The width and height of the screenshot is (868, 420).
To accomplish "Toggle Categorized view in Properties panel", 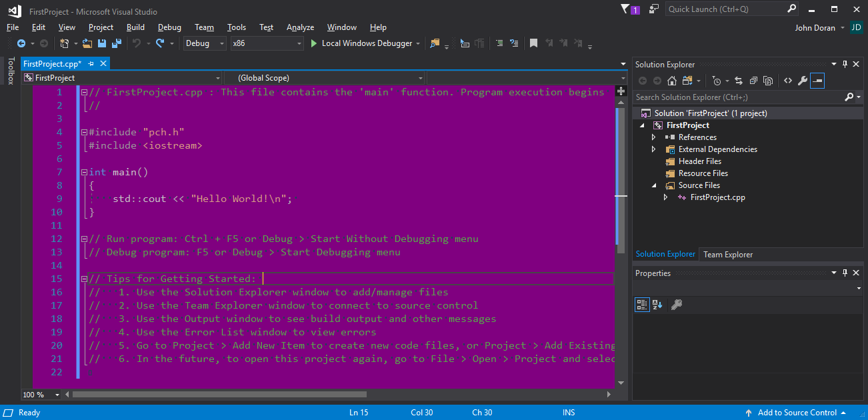I will click(642, 305).
